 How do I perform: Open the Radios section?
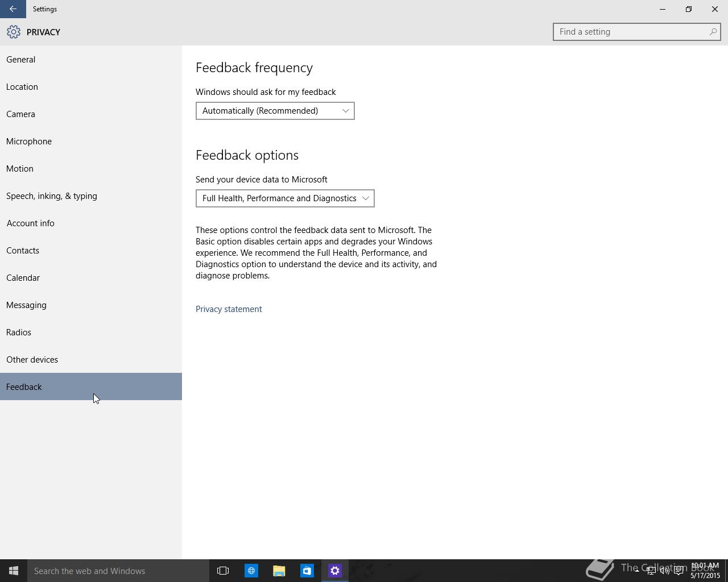tap(91, 332)
